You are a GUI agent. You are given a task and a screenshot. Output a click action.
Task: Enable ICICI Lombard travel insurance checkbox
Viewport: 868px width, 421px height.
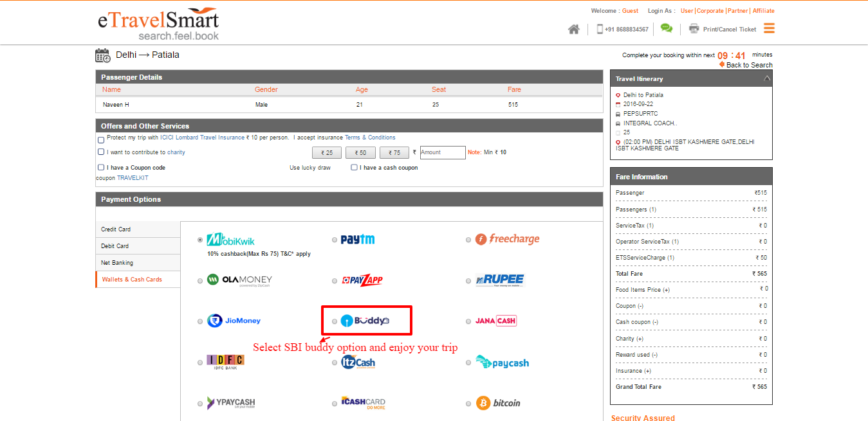tap(101, 139)
